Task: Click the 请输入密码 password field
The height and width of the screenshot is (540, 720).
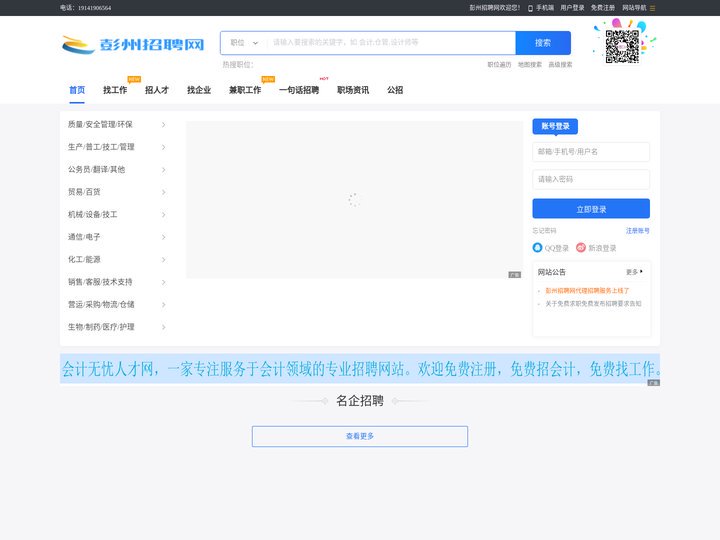Action: [591, 180]
